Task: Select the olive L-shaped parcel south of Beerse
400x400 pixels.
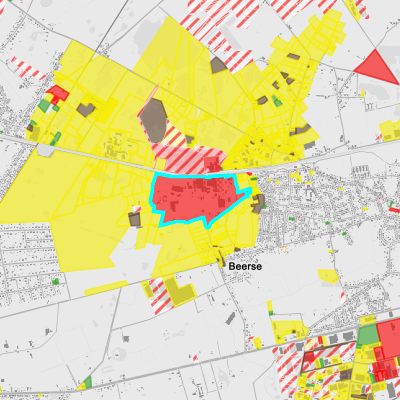Action: pyautogui.click(x=179, y=291)
